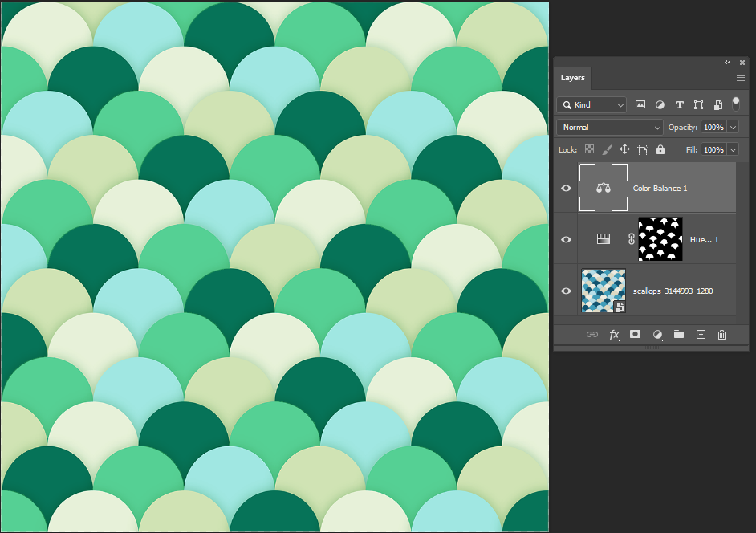The width and height of the screenshot is (756, 533).
Task: Select the black-and-white layer mask thumbnail
Action: (660, 239)
